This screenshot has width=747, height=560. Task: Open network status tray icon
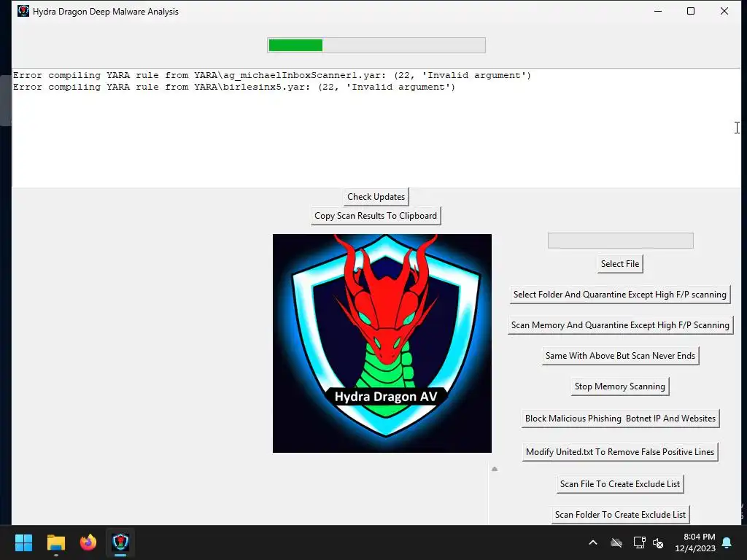[639, 542]
